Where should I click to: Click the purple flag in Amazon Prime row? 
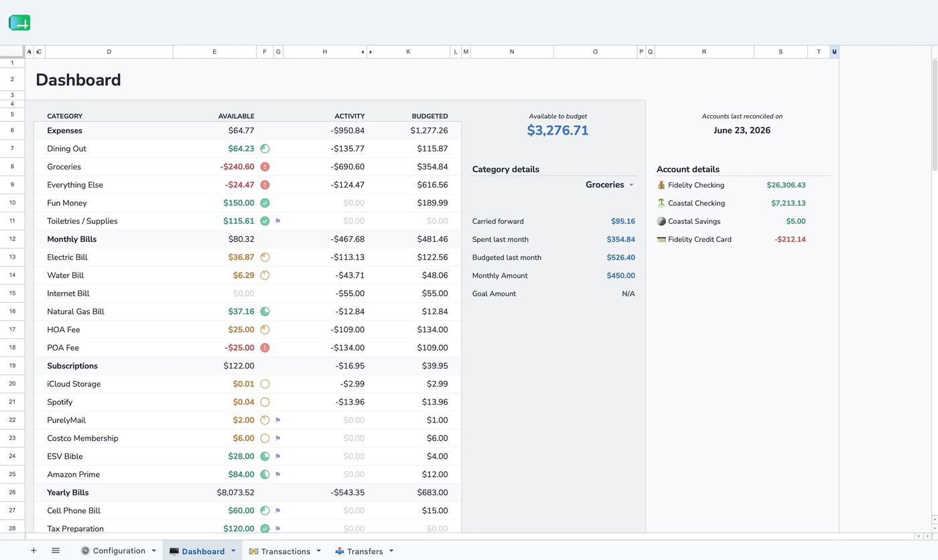(x=278, y=474)
